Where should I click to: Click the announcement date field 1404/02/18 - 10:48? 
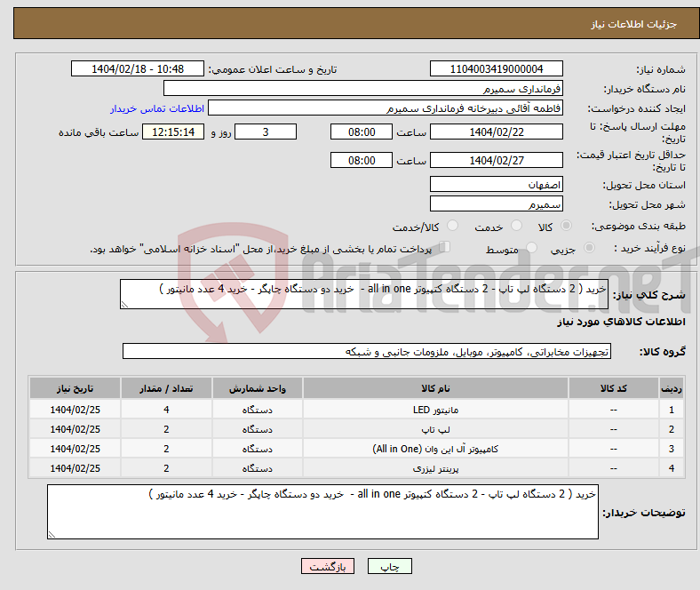138,68
